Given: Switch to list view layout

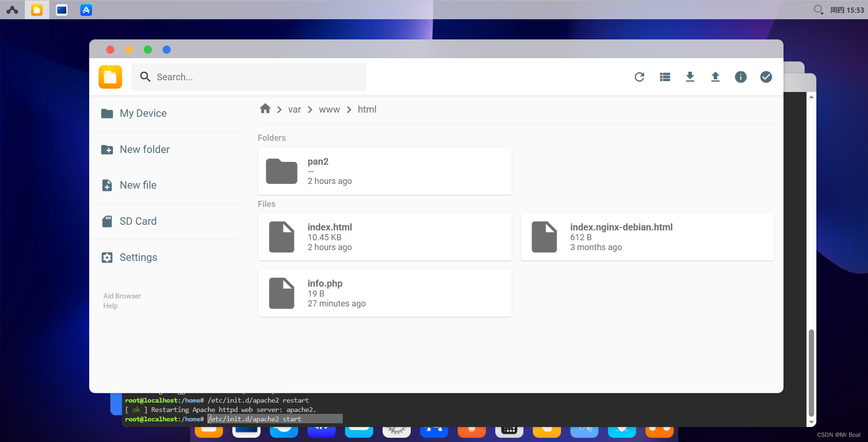Looking at the screenshot, I should [x=665, y=76].
